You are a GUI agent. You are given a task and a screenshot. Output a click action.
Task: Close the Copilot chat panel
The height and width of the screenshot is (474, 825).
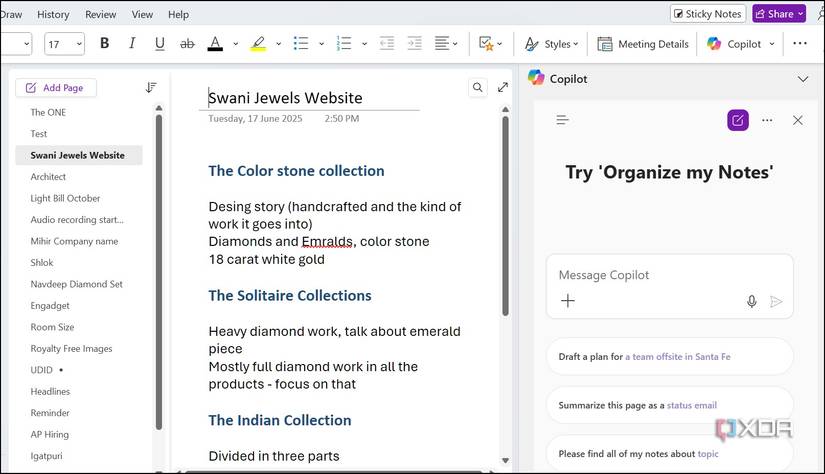pos(798,120)
